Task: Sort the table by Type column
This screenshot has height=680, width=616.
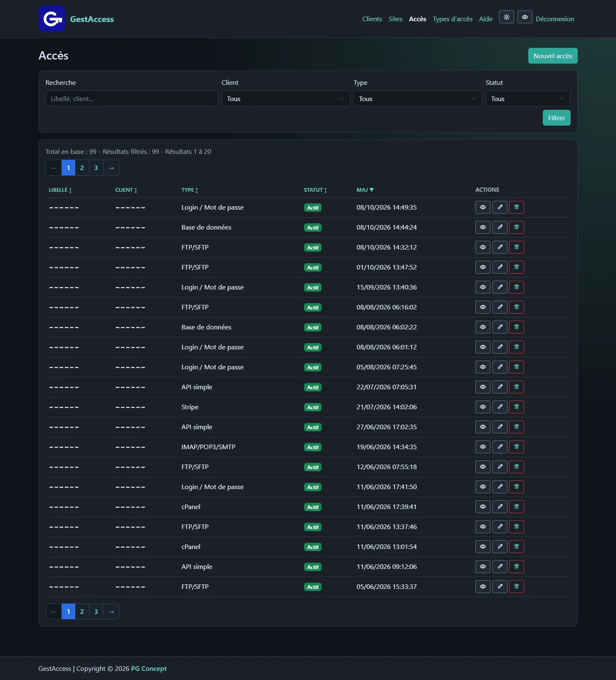Action: point(190,190)
